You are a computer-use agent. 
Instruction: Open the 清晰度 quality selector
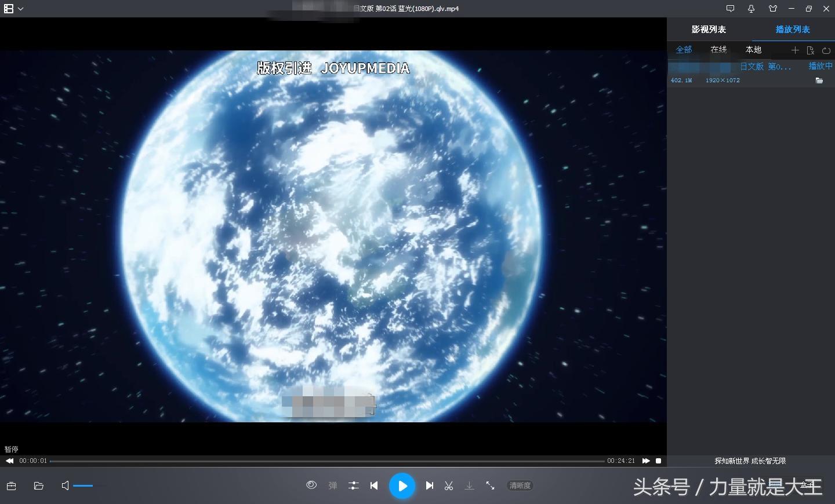point(520,486)
